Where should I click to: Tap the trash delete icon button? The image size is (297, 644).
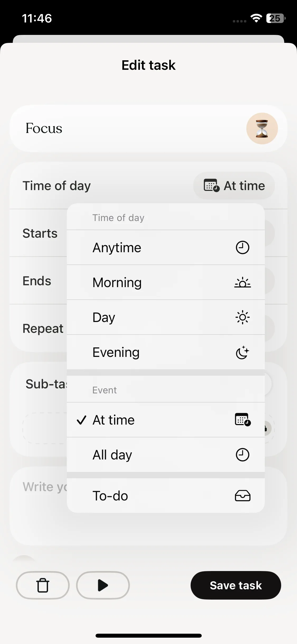[43, 585]
